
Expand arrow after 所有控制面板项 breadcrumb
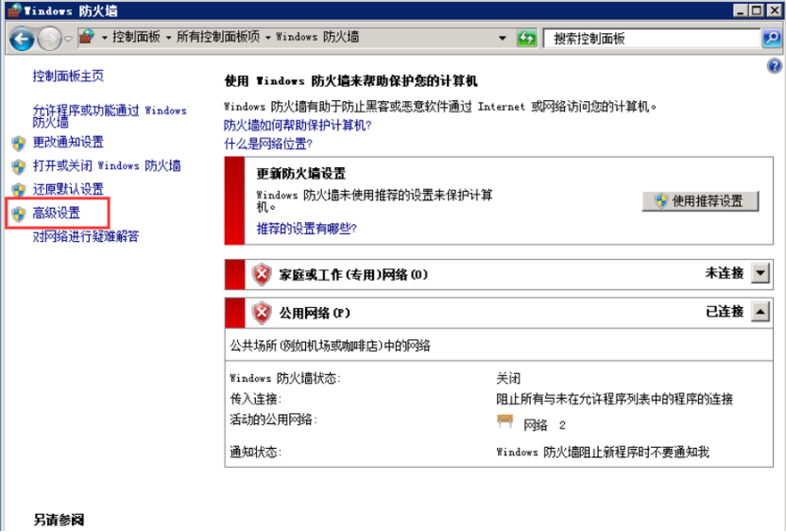tap(267, 38)
